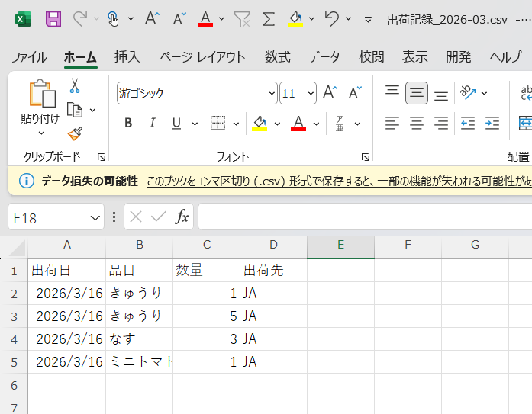
Task: Expand the 貼り付け paste options arrow
Action: click(41, 133)
